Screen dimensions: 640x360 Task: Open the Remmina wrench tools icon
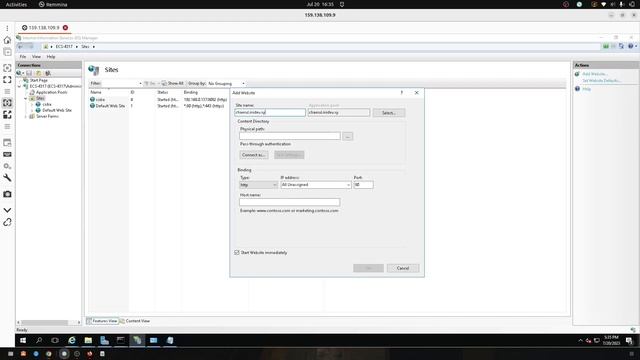click(x=7, y=178)
